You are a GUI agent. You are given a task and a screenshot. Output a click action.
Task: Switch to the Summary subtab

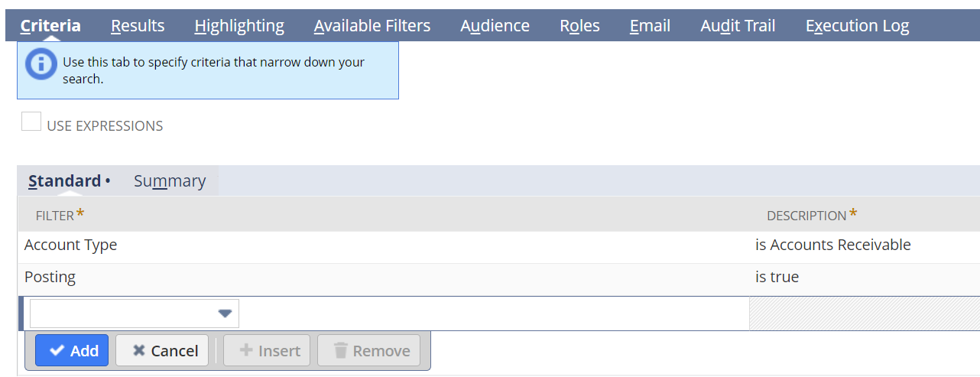[170, 181]
